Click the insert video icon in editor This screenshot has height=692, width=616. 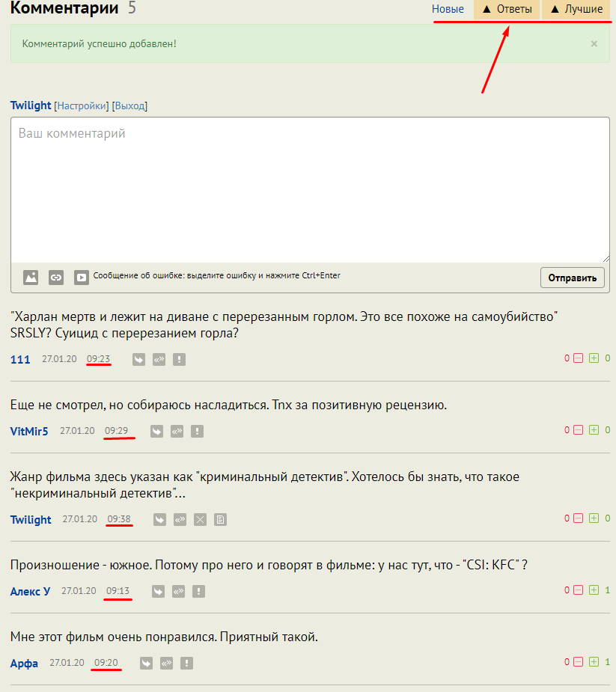click(x=82, y=278)
